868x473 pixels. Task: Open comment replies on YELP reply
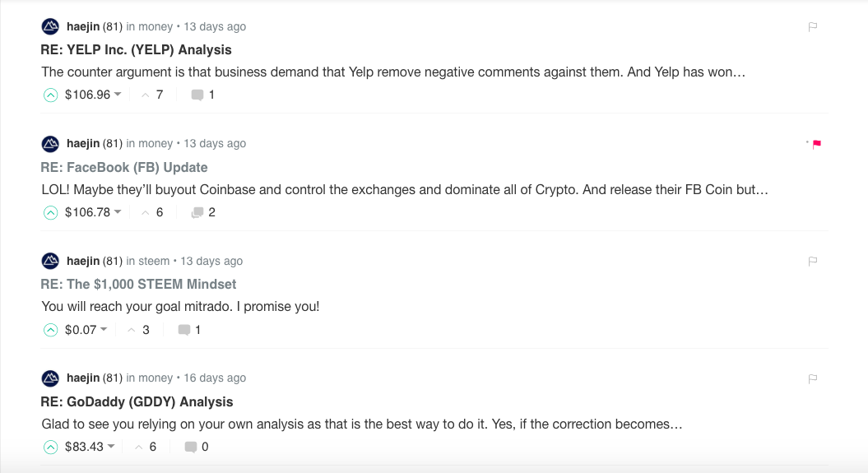(202, 95)
